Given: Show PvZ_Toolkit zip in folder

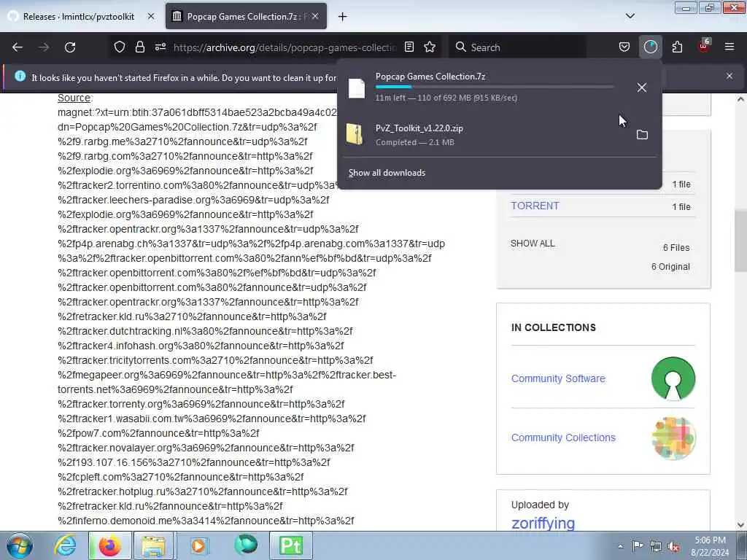Looking at the screenshot, I should [x=642, y=135].
